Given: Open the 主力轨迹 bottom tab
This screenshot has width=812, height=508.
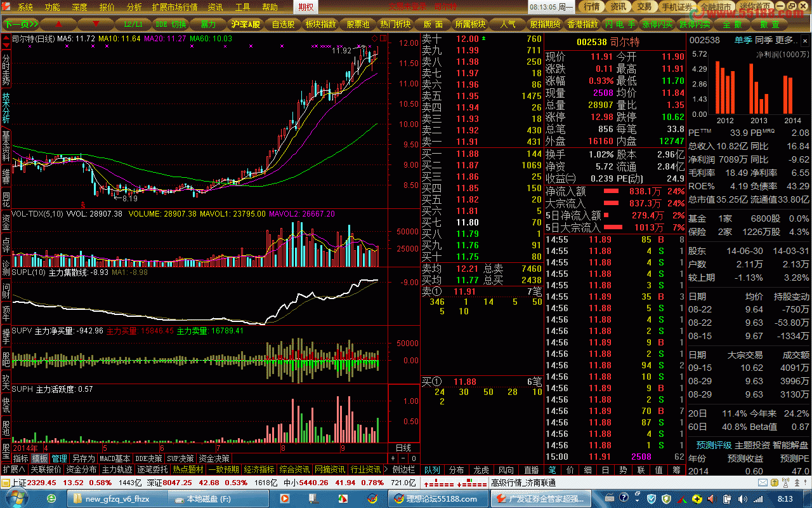Looking at the screenshot, I should (117, 469).
